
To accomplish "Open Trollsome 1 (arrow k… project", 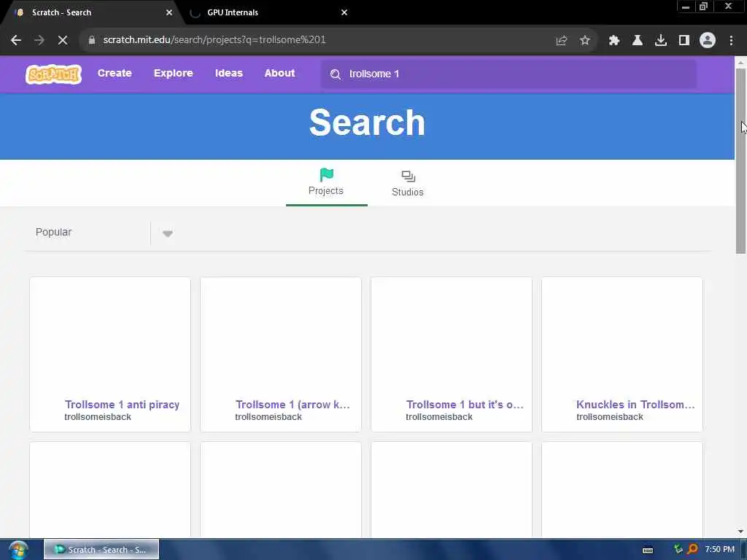I will [293, 404].
